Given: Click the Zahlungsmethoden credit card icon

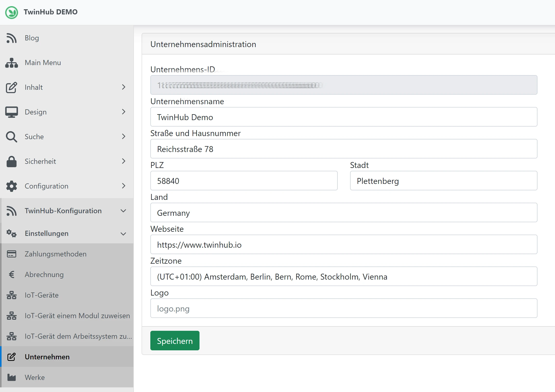Looking at the screenshot, I should [x=11, y=254].
